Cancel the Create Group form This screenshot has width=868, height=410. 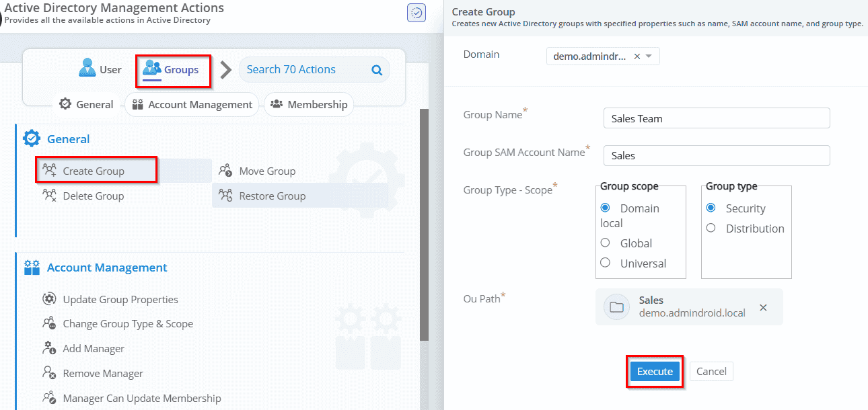pos(711,370)
